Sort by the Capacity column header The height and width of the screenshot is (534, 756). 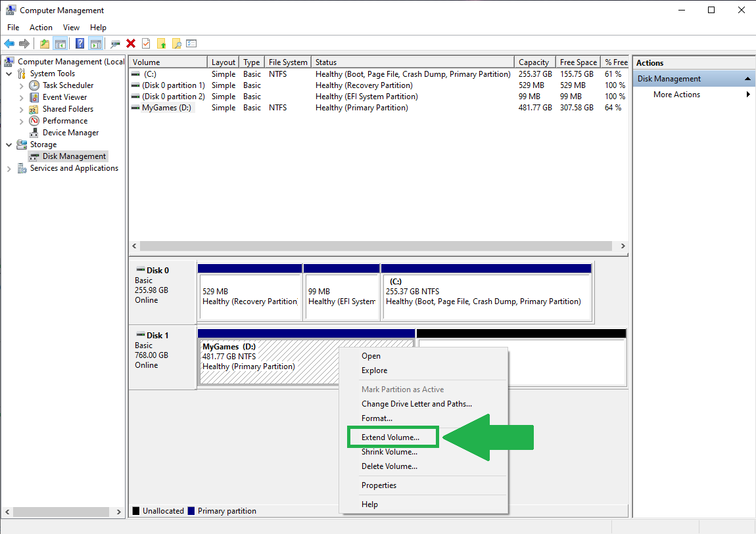click(x=534, y=62)
